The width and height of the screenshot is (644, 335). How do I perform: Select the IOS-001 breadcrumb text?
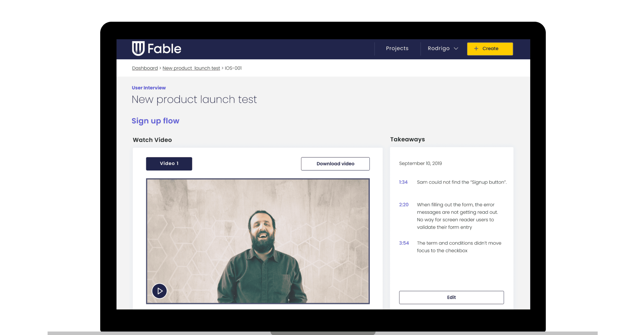tap(233, 68)
